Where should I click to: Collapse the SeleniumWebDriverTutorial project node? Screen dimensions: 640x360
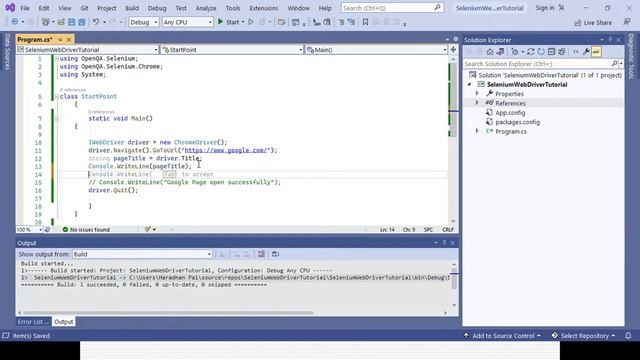469,84
